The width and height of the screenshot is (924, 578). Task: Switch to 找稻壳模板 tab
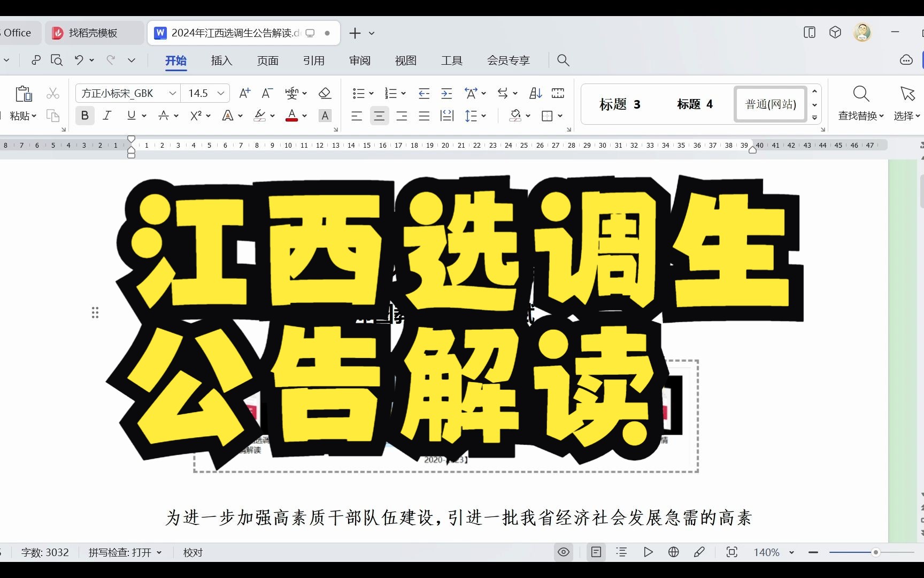pos(93,33)
